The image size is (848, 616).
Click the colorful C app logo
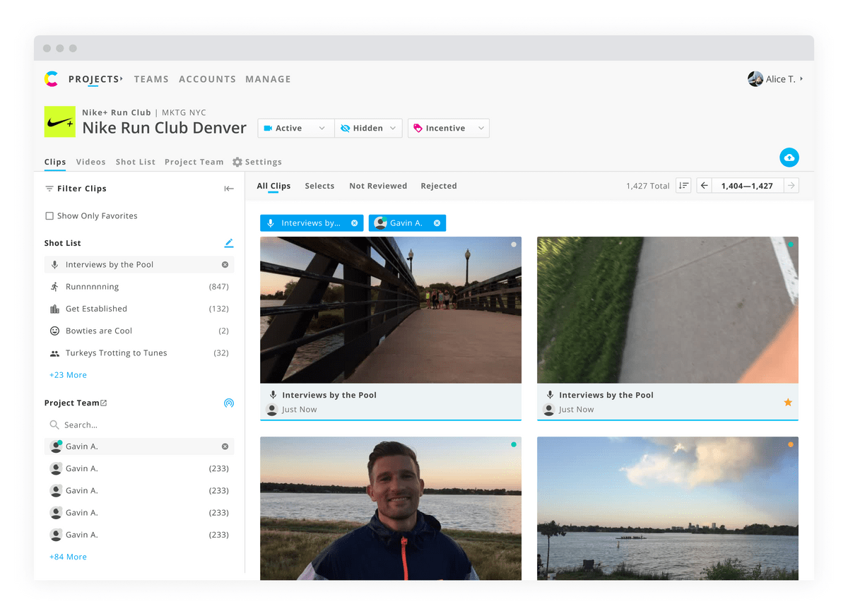pos(51,79)
